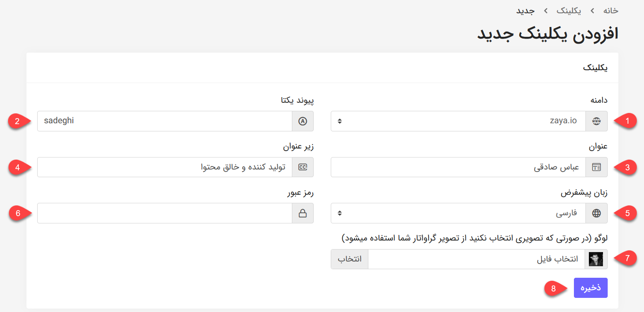Focus the پیوند یکتا field containing sadeghi
Image resolution: width=644 pixels, height=312 pixels.
pyautogui.click(x=165, y=121)
